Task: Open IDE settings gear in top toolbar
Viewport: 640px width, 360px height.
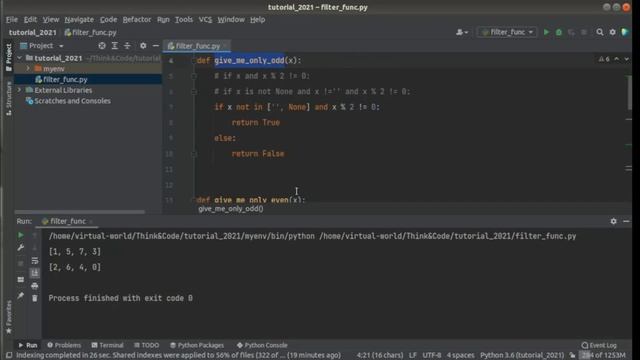Action: [612, 32]
